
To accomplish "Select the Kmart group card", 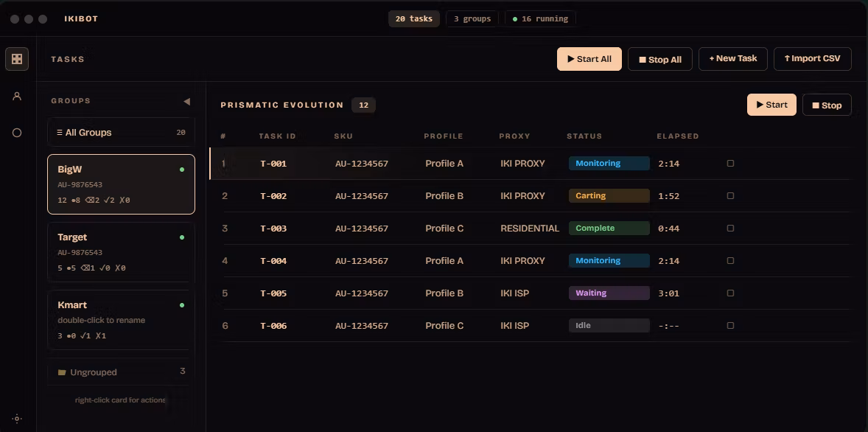I will pyautogui.click(x=122, y=320).
